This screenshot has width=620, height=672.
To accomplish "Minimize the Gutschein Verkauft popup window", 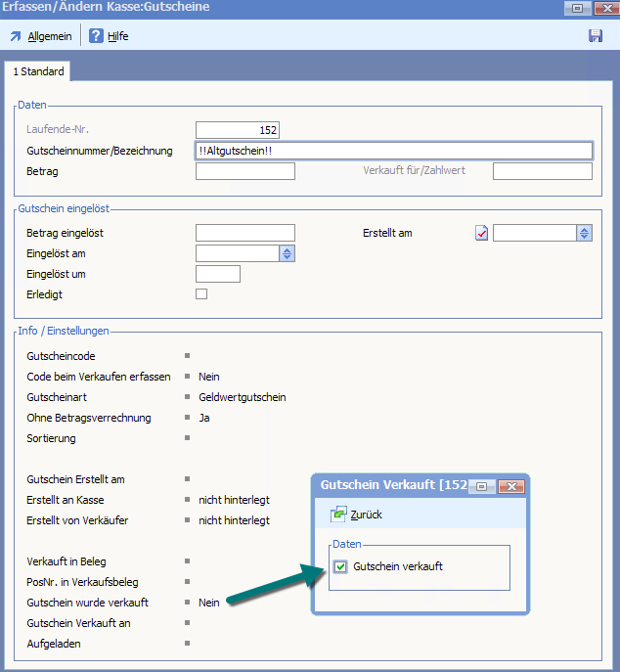I will pyautogui.click(x=482, y=485).
